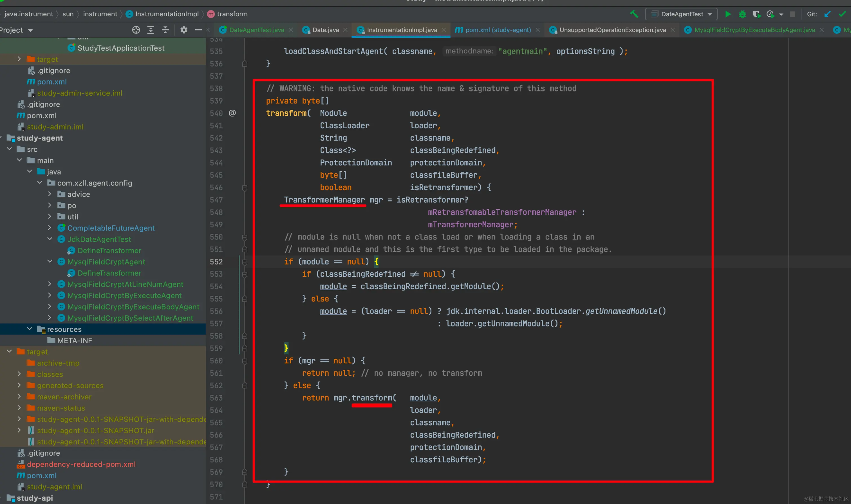Image resolution: width=851 pixels, height=504 pixels.
Task: Run DateAgentTest with green play button
Action: (x=728, y=14)
